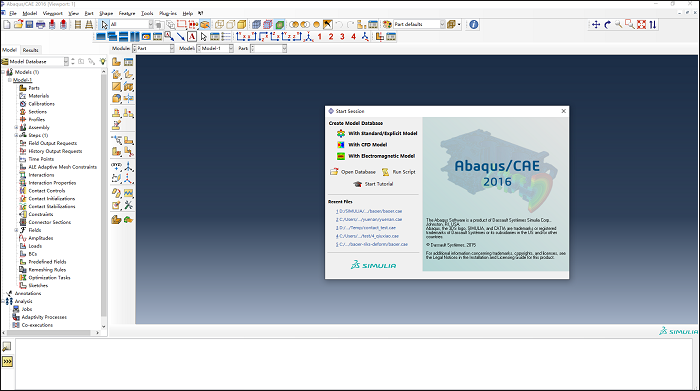Open the Part Manager icon
Screen dimensions: 700x391
[129, 62]
